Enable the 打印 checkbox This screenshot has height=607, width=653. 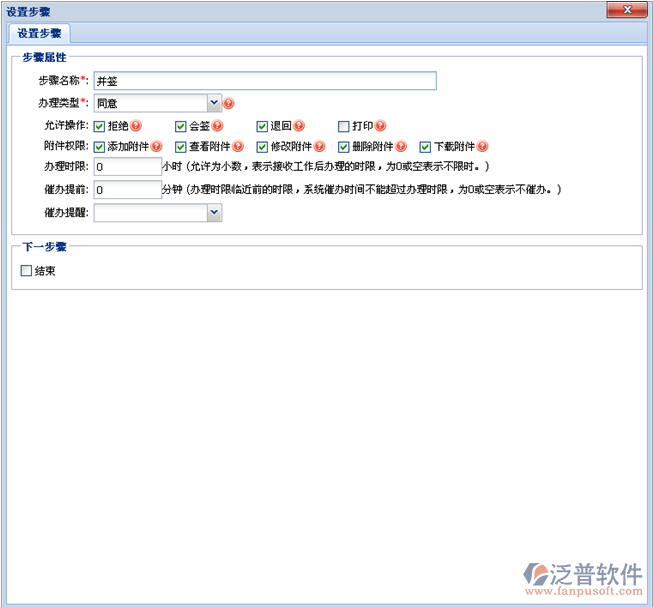[343, 126]
